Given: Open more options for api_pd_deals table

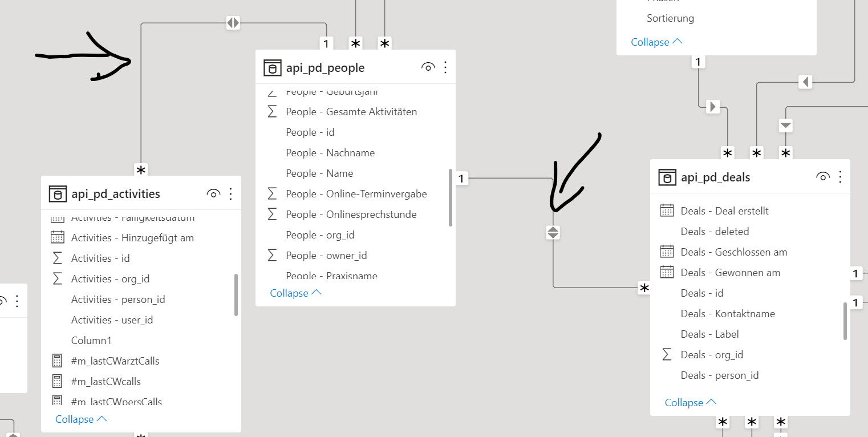Looking at the screenshot, I should pyautogui.click(x=840, y=177).
